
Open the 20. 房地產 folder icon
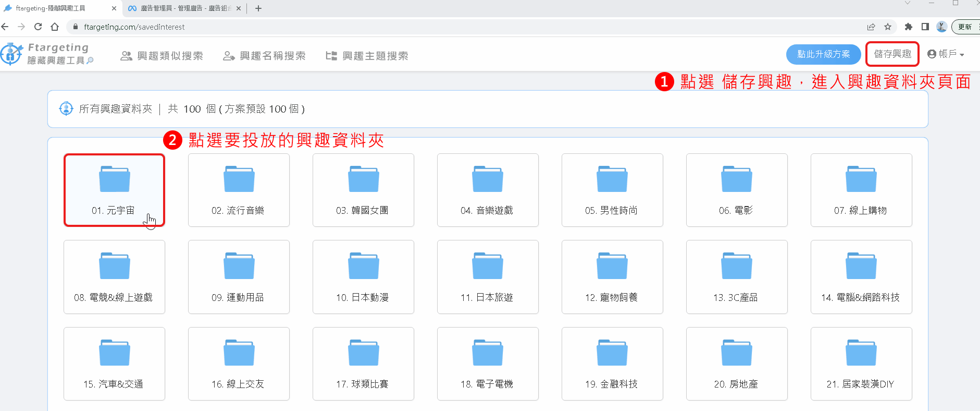pos(737,353)
